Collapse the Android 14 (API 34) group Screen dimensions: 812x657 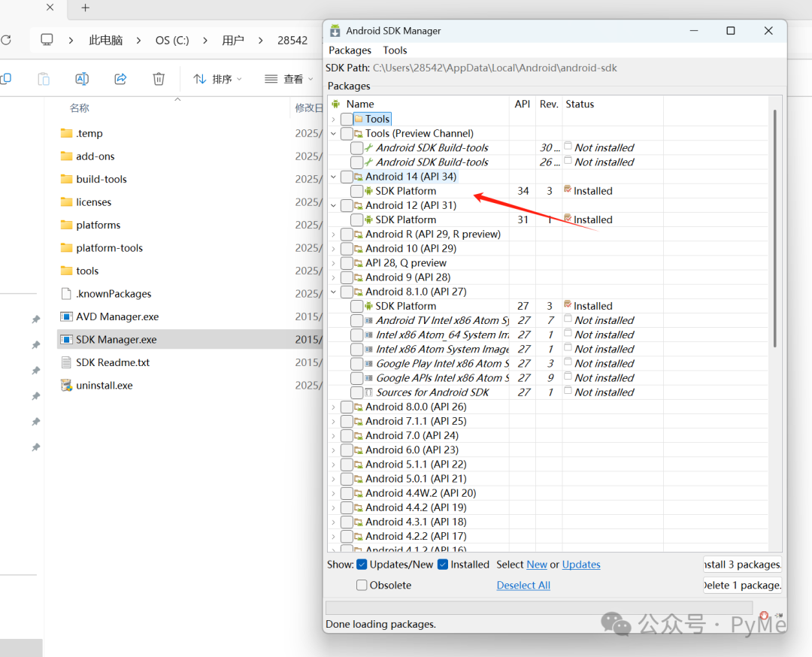pos(334,177)
